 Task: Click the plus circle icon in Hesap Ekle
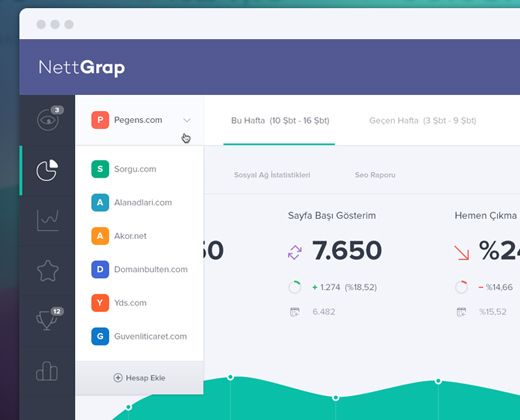tap(118, 378)
